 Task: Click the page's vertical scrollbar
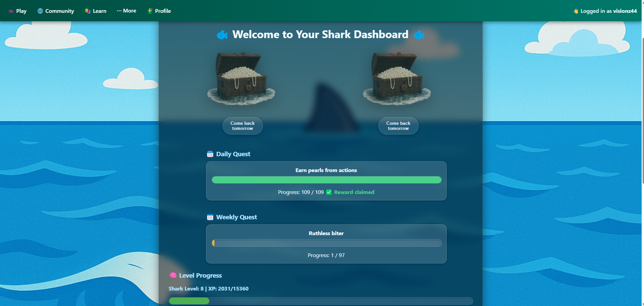coord(643,111)
